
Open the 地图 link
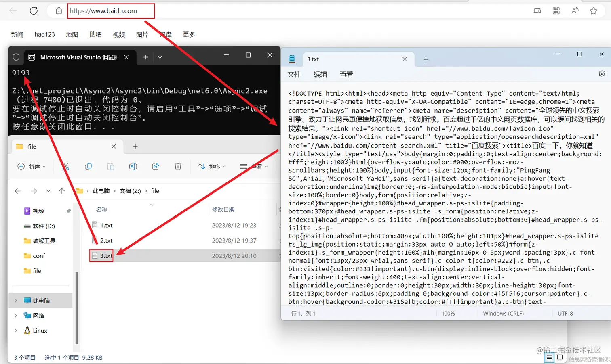click(72, 35)
